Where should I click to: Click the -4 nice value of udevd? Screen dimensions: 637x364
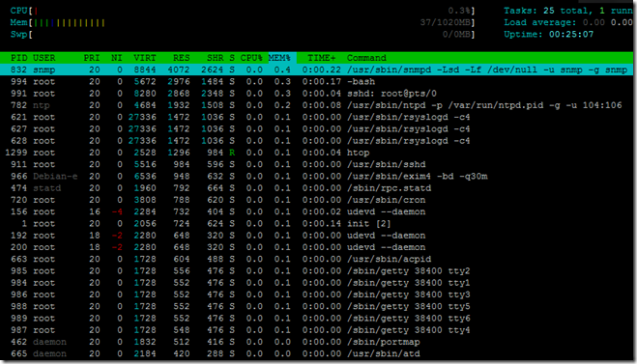[117, 211]
